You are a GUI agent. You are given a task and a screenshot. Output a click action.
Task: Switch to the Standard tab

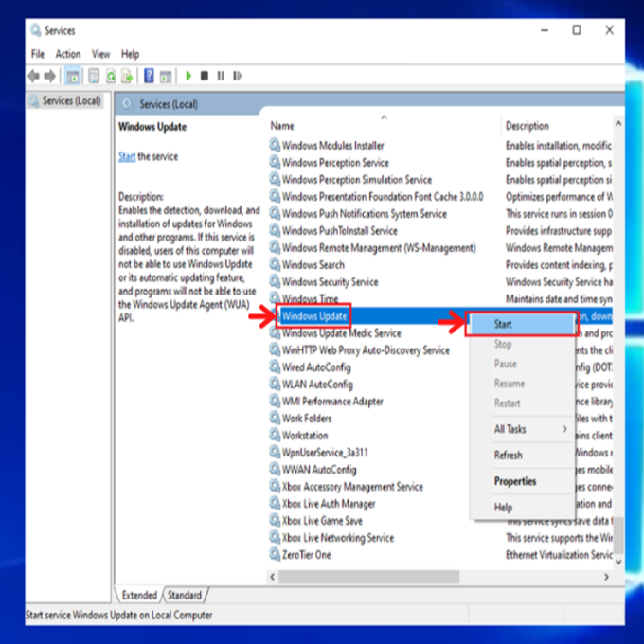(185, 595)
